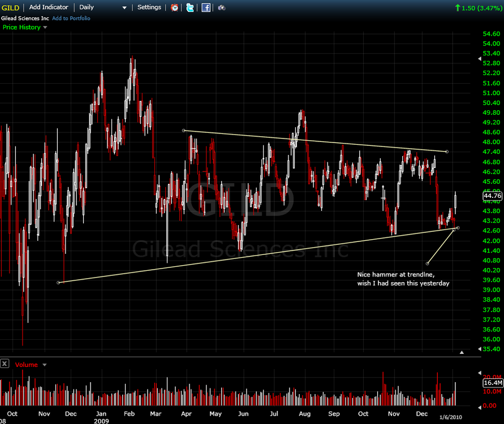Click Add to Portfolio link
Viewport: 504px width, 424px height.
[71, 18]
